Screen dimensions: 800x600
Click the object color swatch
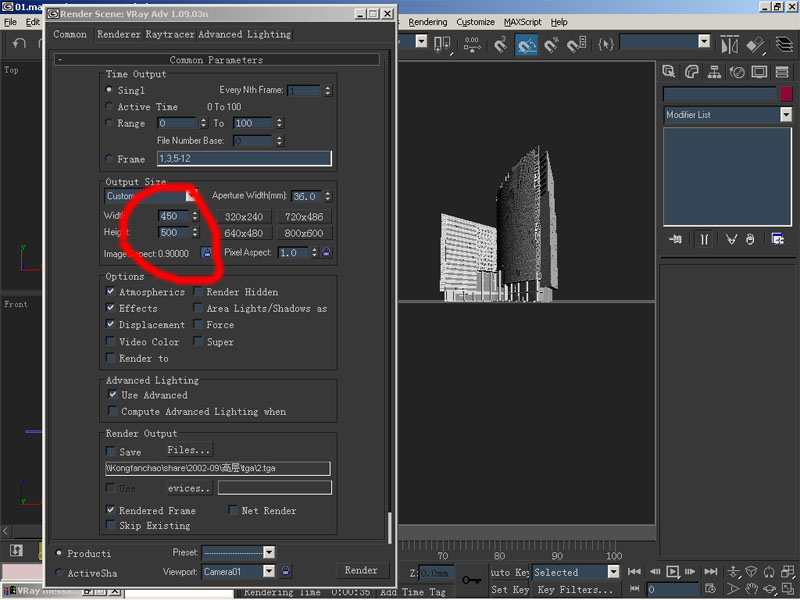785,94
